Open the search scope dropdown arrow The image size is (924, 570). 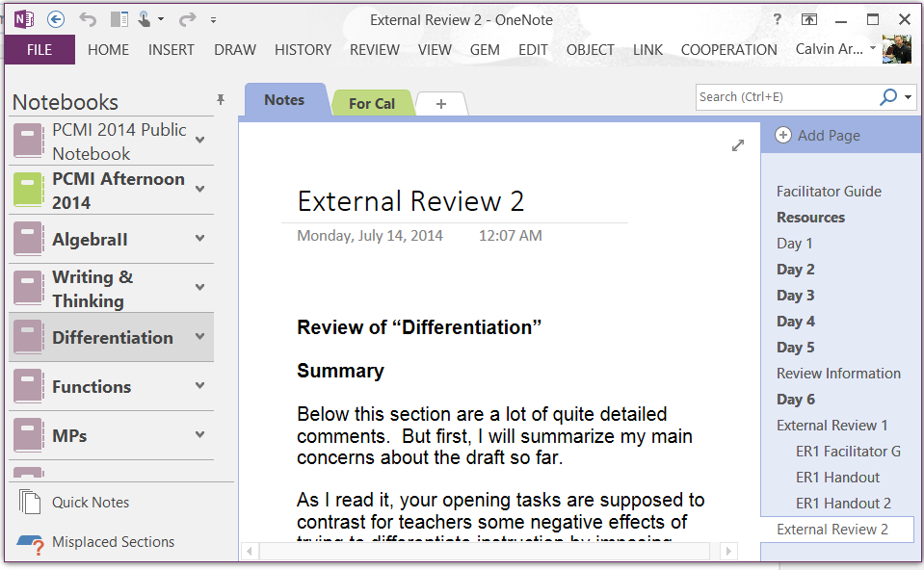coord(907,96)
